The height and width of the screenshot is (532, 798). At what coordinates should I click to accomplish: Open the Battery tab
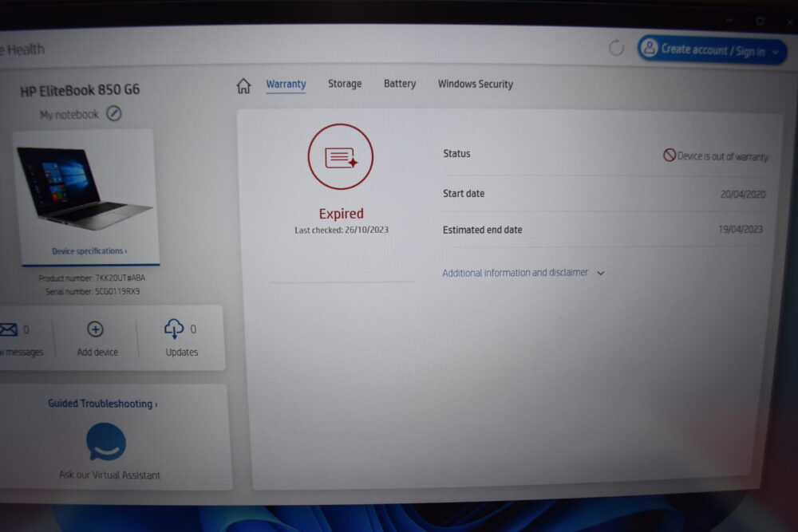click(x=400, y=84)
